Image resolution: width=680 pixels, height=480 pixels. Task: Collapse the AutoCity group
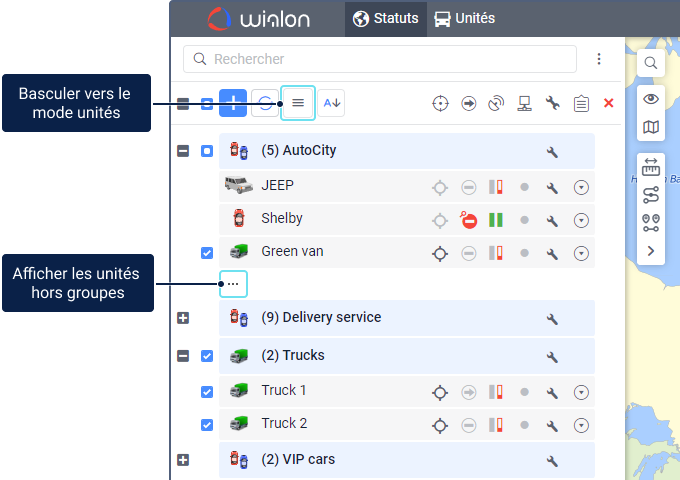(183, 151)
